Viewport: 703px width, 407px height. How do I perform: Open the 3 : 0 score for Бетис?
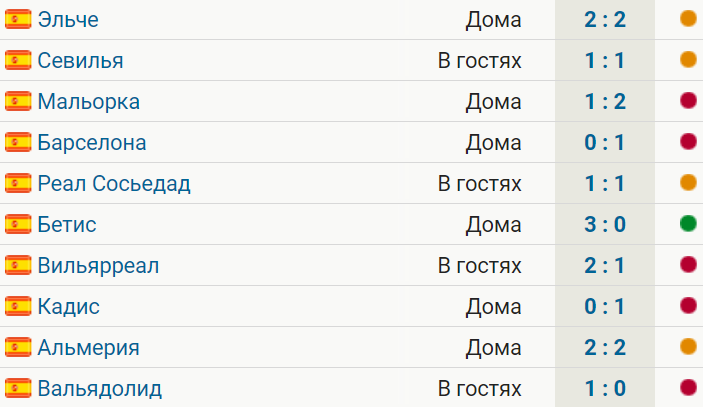click(605, 225)
